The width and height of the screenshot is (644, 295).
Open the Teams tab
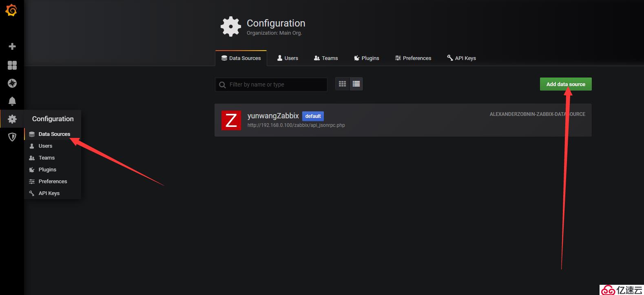[326, 58]
